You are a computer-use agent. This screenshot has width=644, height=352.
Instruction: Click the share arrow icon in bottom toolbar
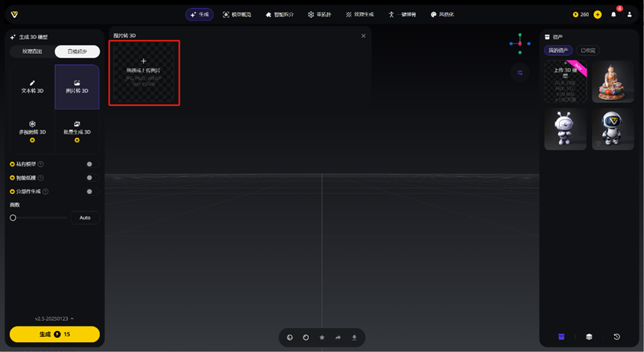coord(338,338)
